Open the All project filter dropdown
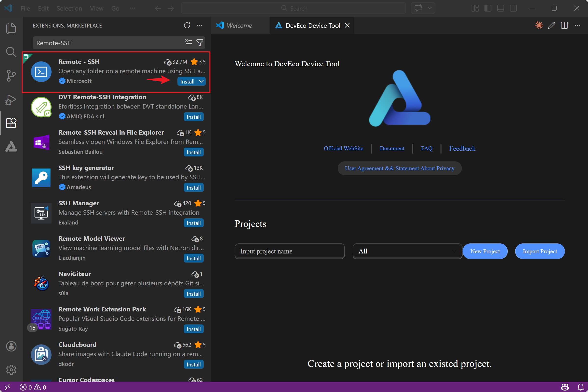The image size is (588, 392). (407, 251)
